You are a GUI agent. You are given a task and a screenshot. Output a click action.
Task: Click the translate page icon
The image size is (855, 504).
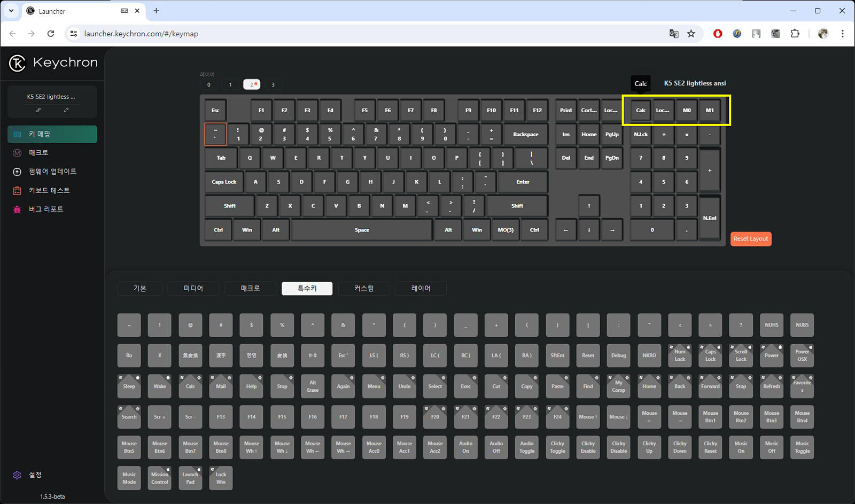tap(674, 34)
